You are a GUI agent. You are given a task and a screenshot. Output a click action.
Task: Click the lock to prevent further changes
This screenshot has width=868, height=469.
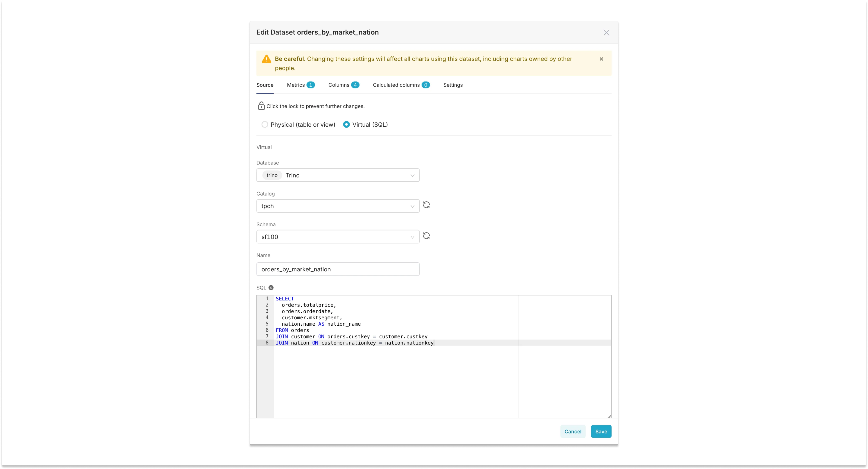262,106
